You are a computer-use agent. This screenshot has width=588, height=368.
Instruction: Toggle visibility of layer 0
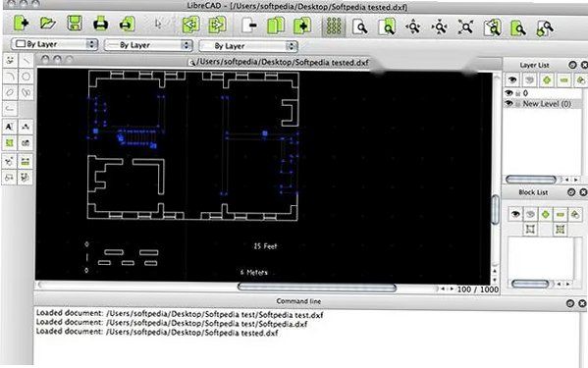click(x=508, y=93)
